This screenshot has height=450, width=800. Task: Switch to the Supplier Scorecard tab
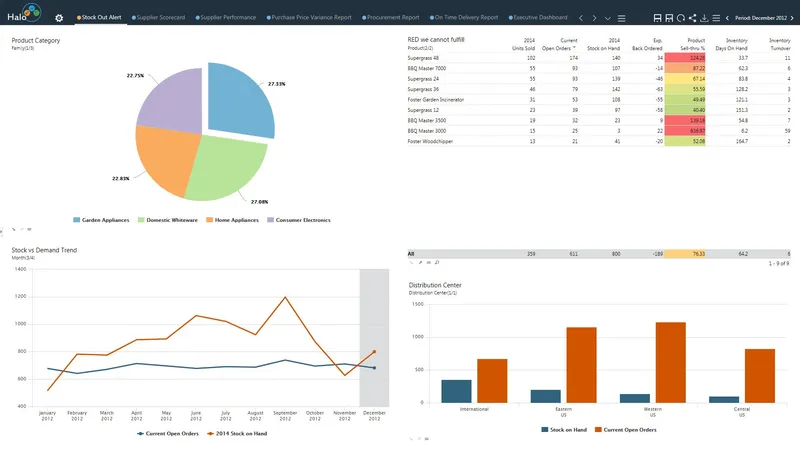(x=159, y=17)
